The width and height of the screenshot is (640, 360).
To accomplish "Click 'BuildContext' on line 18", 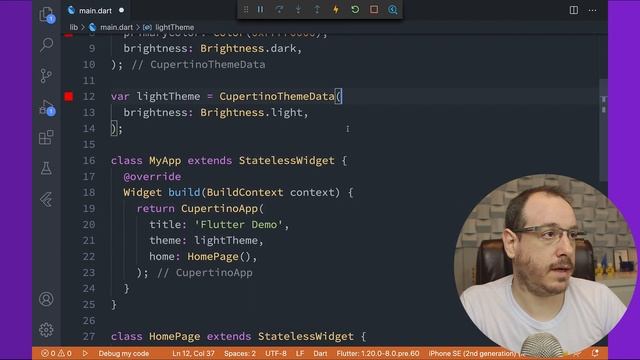I will pyautogui.click(x=245, y=193).
